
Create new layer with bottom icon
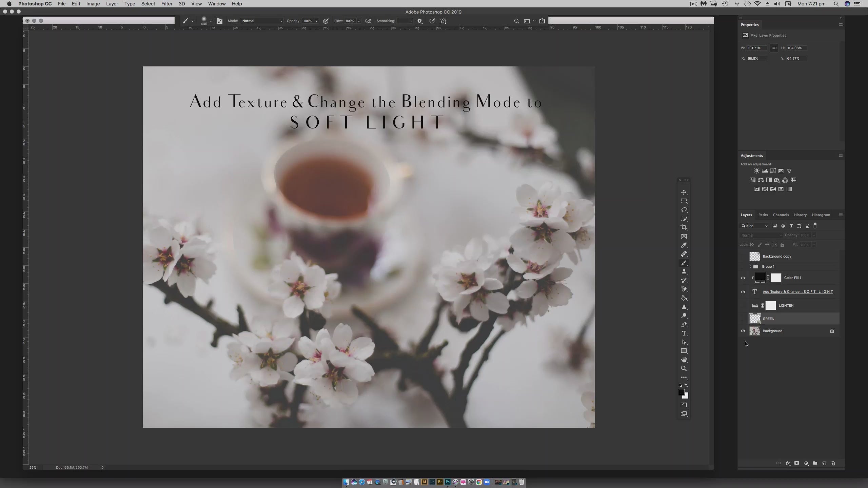824,463
